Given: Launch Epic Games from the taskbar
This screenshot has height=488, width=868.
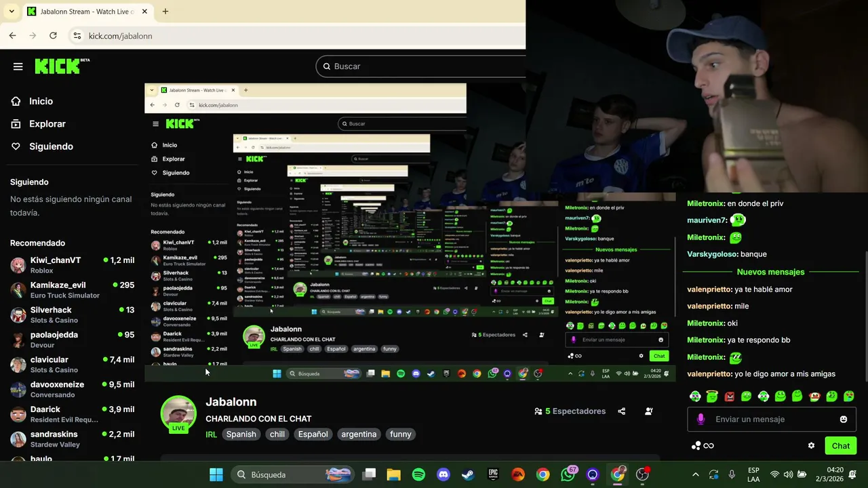Looking at the screenshot, I should point(493,474).
